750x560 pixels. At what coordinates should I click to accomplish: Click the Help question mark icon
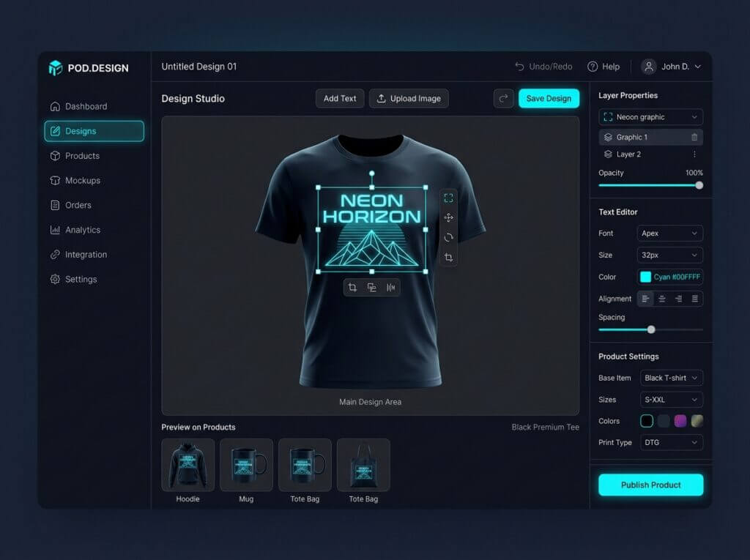click(593, 67)
